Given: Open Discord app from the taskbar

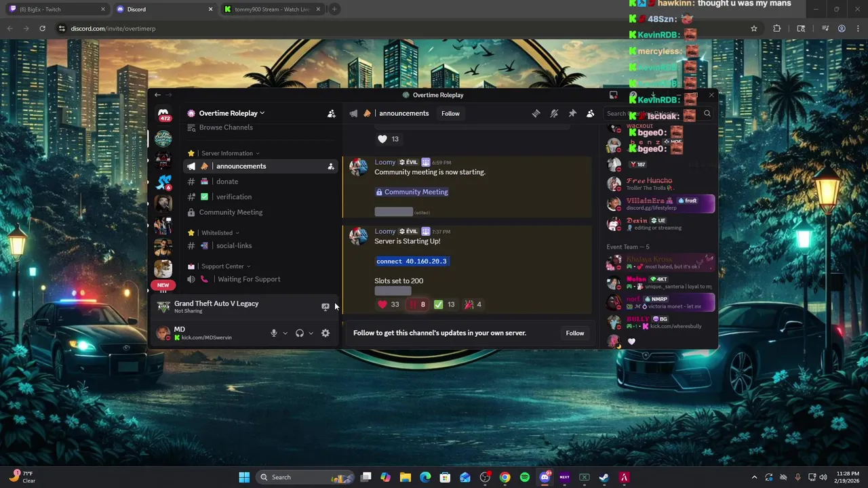Looking at the screenshot, I should point(545,477).
